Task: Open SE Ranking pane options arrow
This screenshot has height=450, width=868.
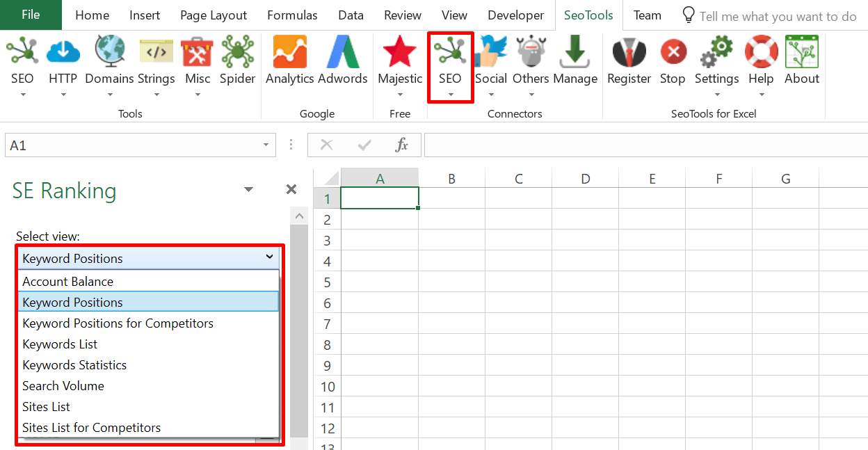Action: 249,190
